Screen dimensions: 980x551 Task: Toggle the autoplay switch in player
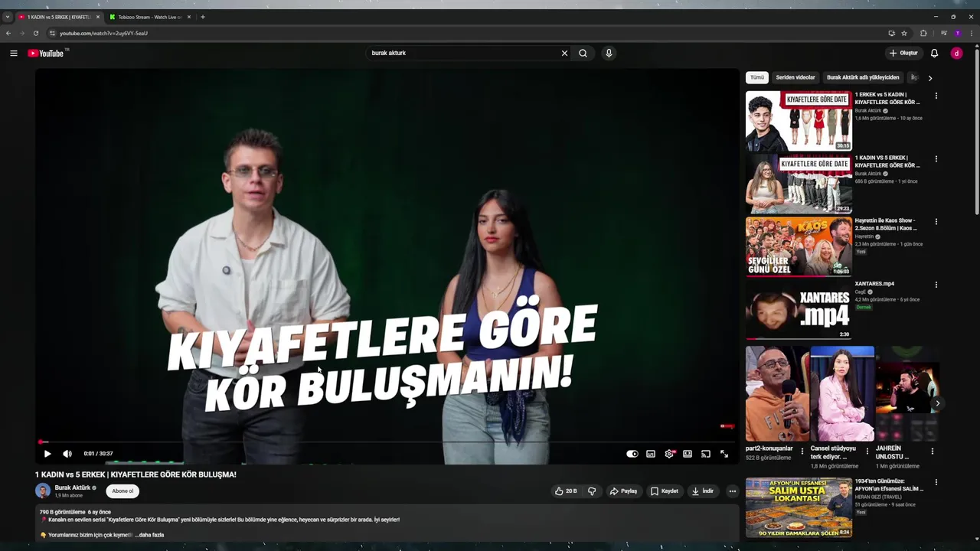632,454
